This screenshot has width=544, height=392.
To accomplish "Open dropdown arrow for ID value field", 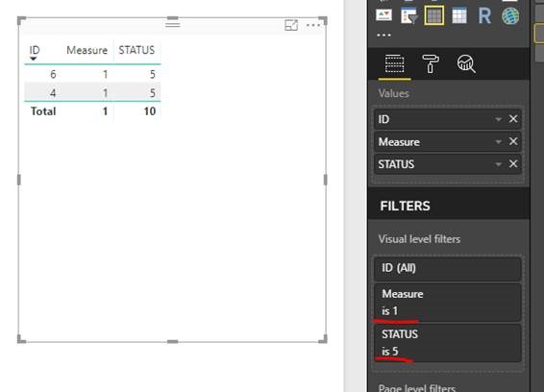I will 498,119.
